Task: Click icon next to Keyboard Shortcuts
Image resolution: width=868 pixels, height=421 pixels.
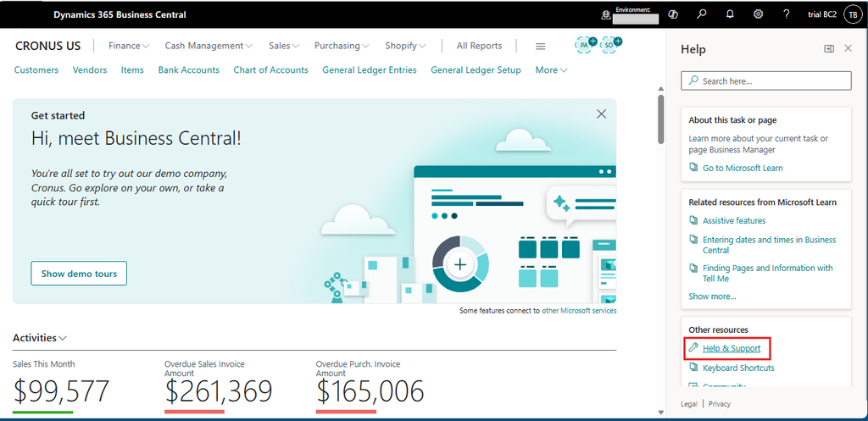Action: click(x=693, y=368)
